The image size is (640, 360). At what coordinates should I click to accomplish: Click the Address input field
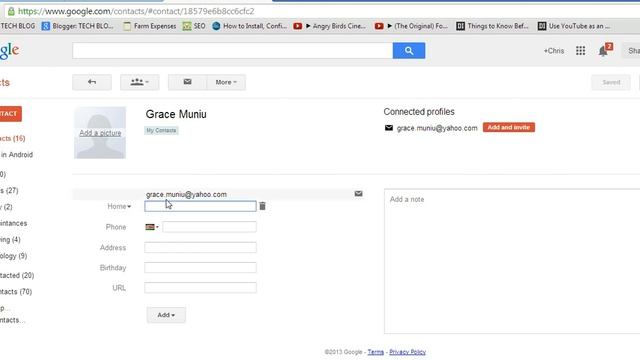click(200, 247)
